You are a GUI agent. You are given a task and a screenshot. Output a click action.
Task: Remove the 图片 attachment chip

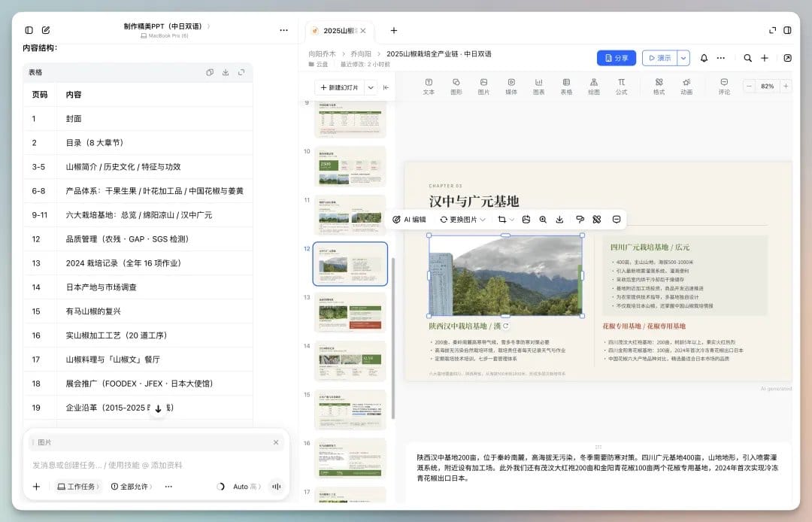(x=276, y=442)
